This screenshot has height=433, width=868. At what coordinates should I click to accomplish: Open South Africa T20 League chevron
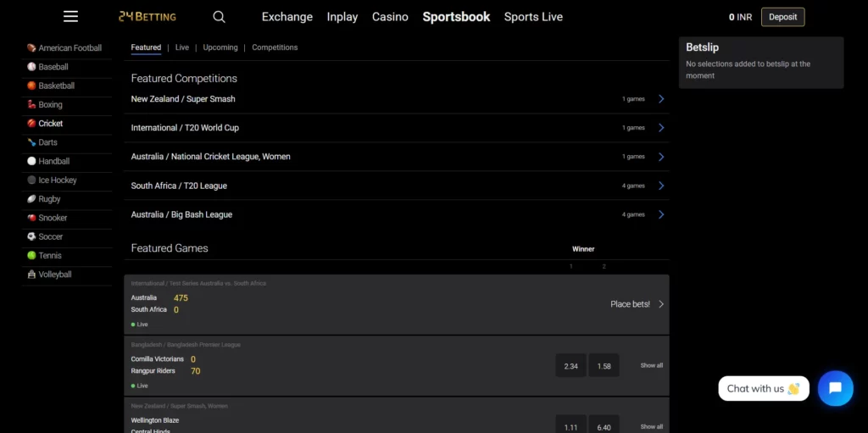[661, 186]
